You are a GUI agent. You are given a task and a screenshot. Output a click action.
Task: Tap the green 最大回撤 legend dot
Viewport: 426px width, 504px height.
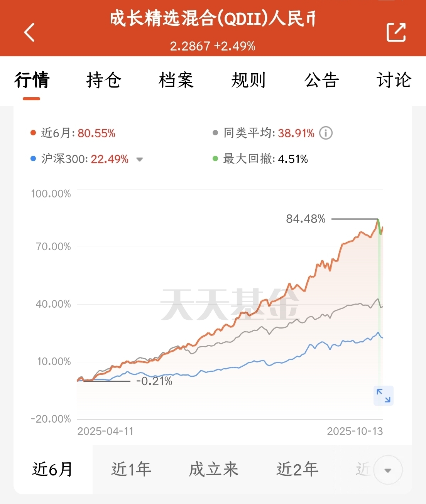215,158
